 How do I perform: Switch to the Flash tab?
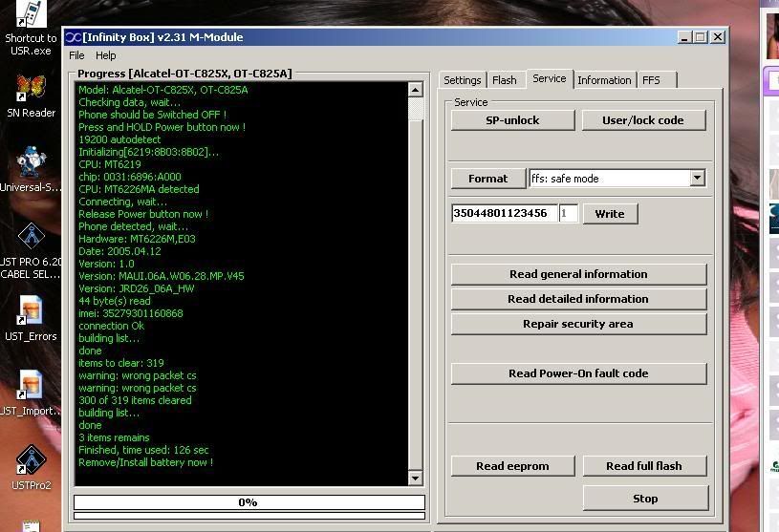505,80
